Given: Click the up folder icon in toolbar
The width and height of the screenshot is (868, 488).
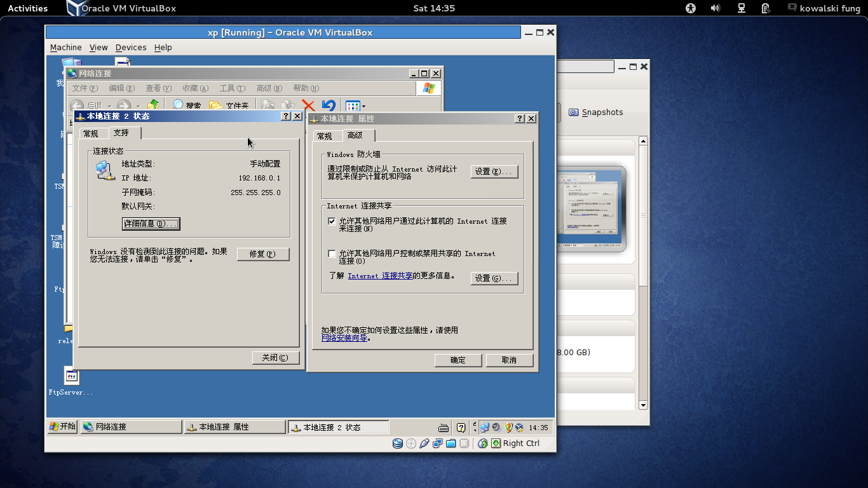Looking at the screenshot, I should tap(153, 105).
